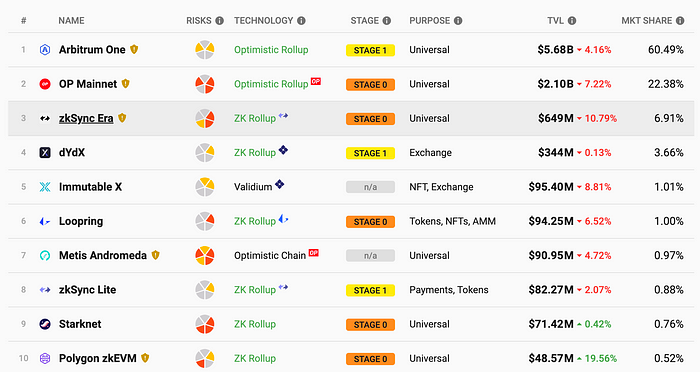The height and width of the screenshot is (372, 700).
Task: Click the STAGE 1 badge for dYdX
Action: pyautogui.click(x=371, y=153)
